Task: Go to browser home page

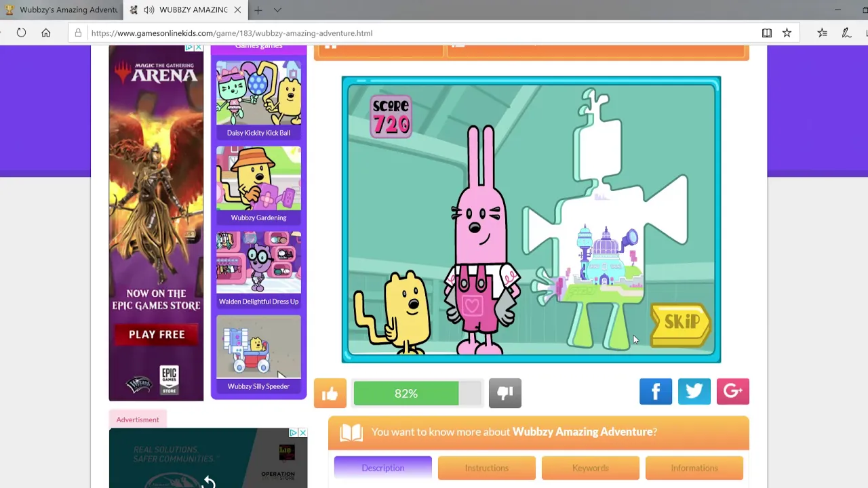Action: 45,33
